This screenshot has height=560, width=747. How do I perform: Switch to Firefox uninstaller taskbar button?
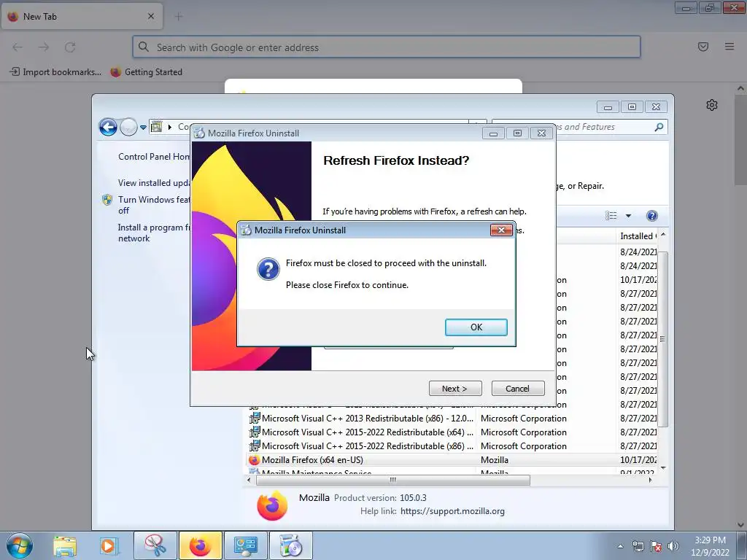[290, 545]
